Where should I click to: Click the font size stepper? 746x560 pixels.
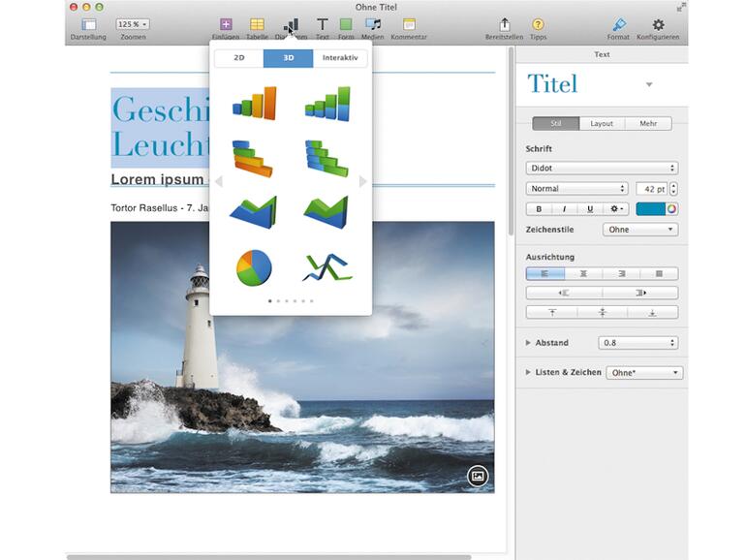tap(673, 189)
